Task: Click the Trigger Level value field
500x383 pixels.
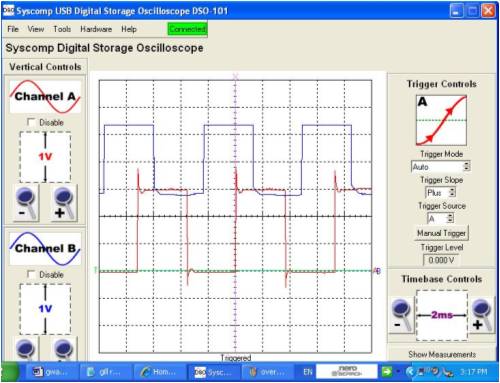Action: [x=441, y=260]
